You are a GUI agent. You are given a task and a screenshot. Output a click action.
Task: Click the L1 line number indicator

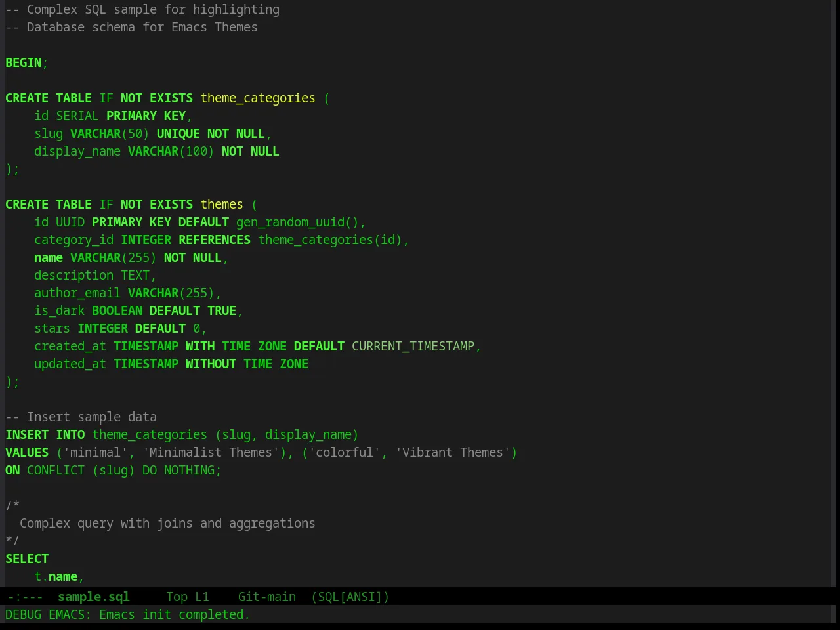pyautogui.click(x=201, y=597)
